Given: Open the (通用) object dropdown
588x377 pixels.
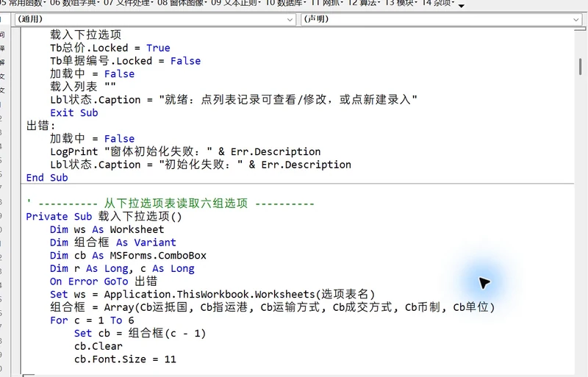Looking at the screenshot, I should [155, 19].
